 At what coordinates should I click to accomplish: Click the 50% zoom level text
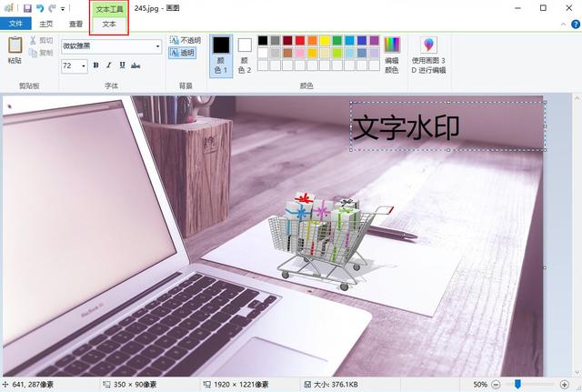pyautogui.click(x=480, y=385)
